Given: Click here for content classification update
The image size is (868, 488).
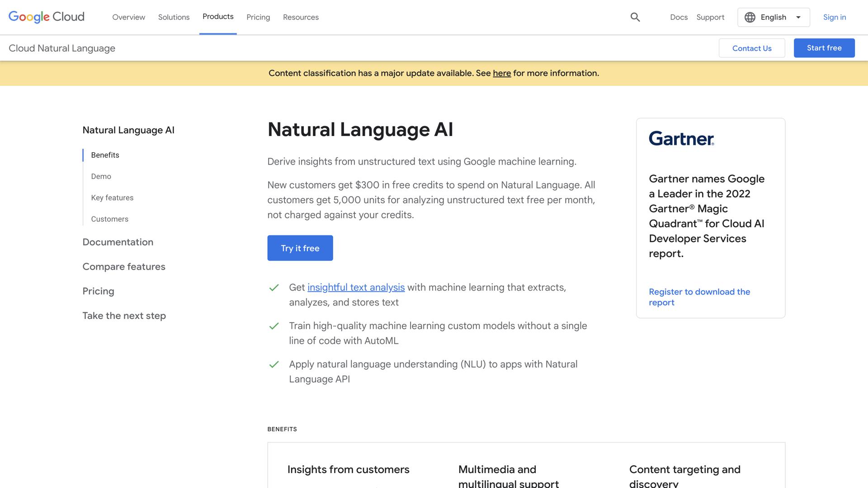Looking at the screenshot, I should click(502, 73).
